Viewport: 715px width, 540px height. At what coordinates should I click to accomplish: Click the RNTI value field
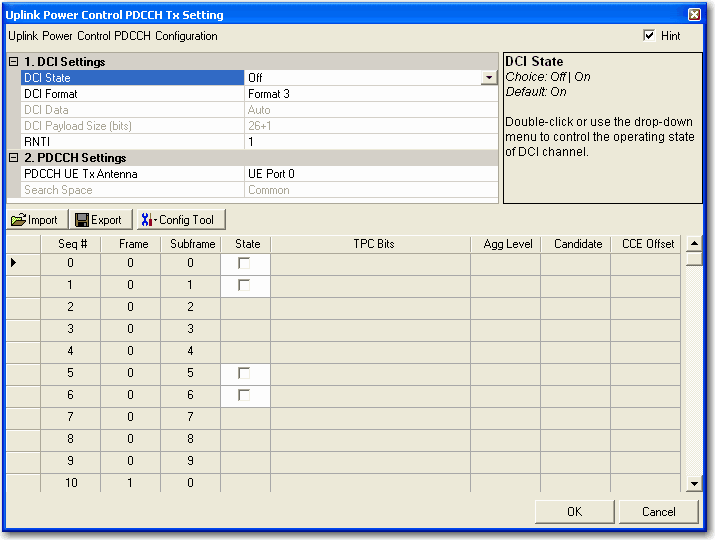coord(370,142)
